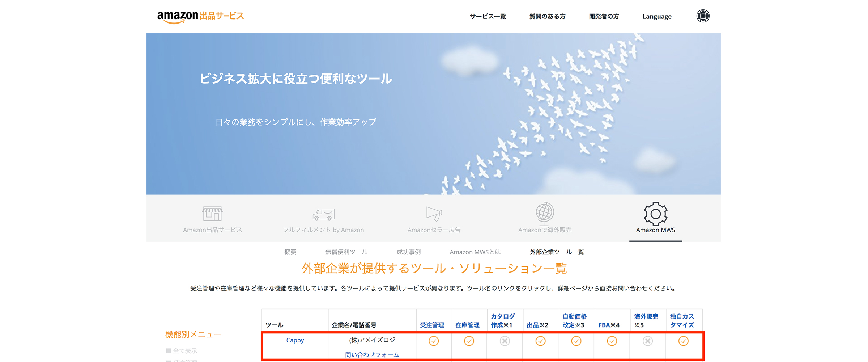The width and height of the screenshot is (868, 362).
Task: Select the Amazonで海外販売 globe icon
Action: point(545,214)
